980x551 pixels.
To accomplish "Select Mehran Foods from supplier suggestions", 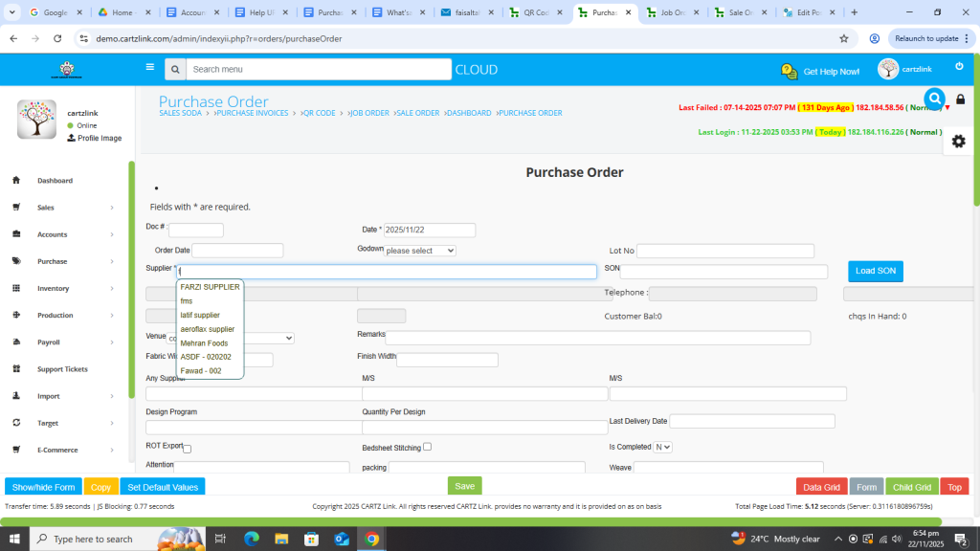I will 204,342.
